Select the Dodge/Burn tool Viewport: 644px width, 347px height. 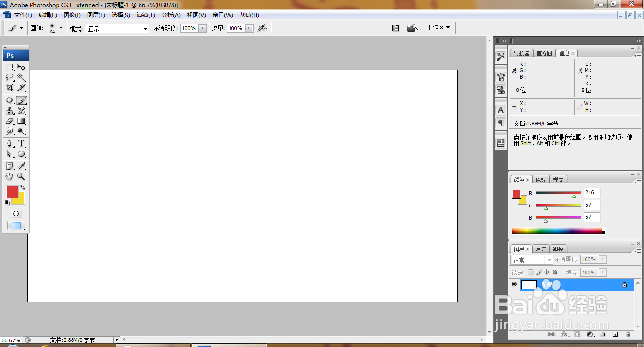coord(21,132)
